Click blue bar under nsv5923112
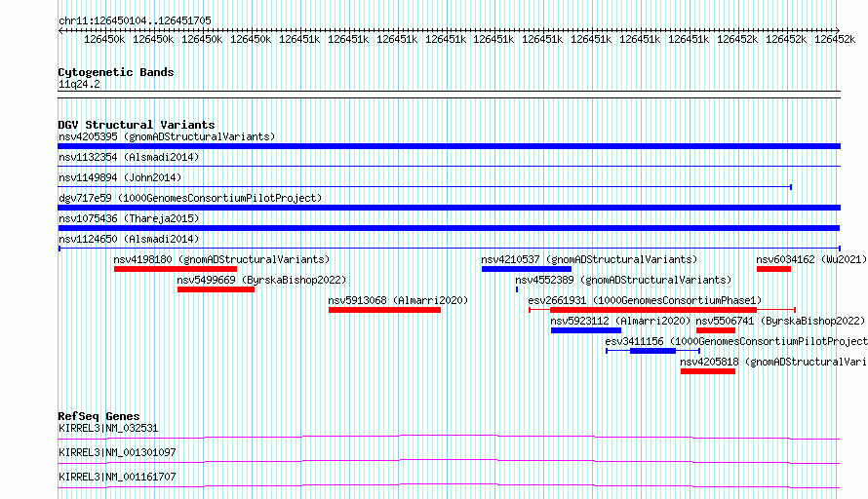This screenshot has height=499, width=868. [586, 330]
